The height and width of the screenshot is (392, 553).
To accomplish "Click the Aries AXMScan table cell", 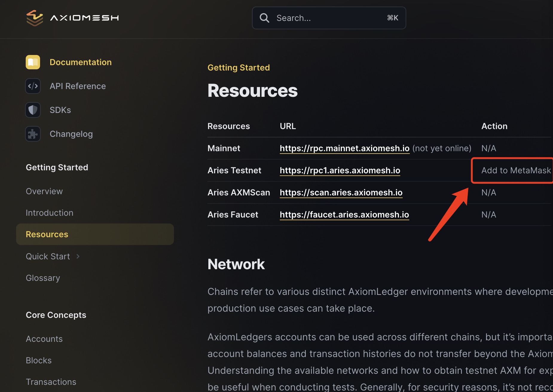I will click(x=239, y=192).
